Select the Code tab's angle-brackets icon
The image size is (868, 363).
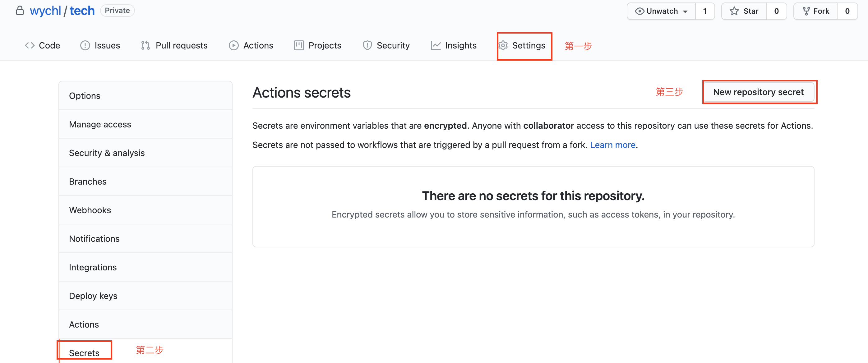coord(30,45)
